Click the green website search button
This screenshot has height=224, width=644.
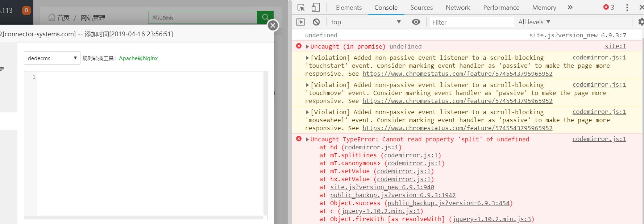click(265, 17)
